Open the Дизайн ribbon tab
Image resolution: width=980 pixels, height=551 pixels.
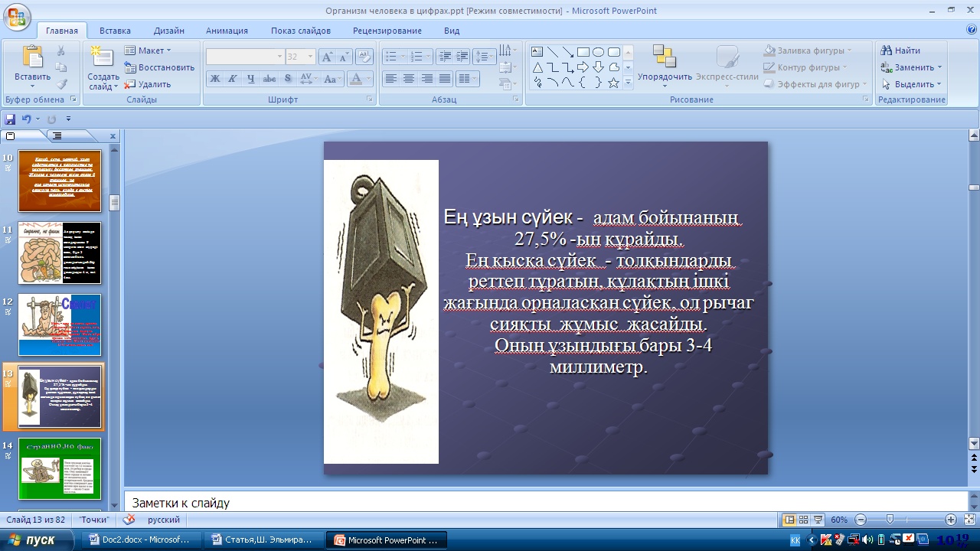point(168,31)
